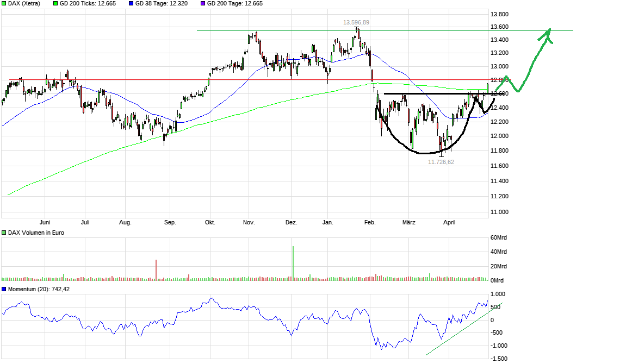Screen dimensions: 626x364
Task: Click the blue GD 38 Tage swatch
Action: pyautogui.click(x=131, y=4)
